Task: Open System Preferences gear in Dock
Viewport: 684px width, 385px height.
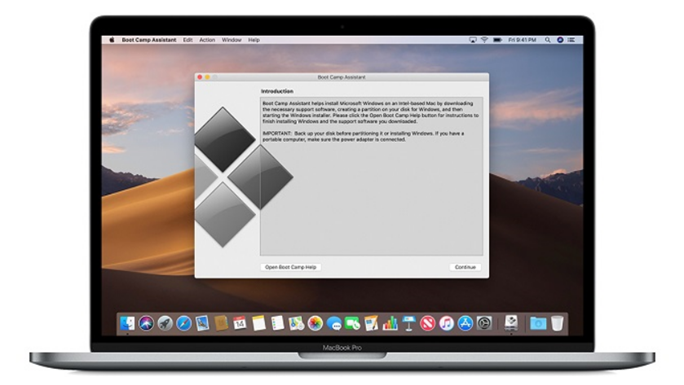Action: (484, 324)
